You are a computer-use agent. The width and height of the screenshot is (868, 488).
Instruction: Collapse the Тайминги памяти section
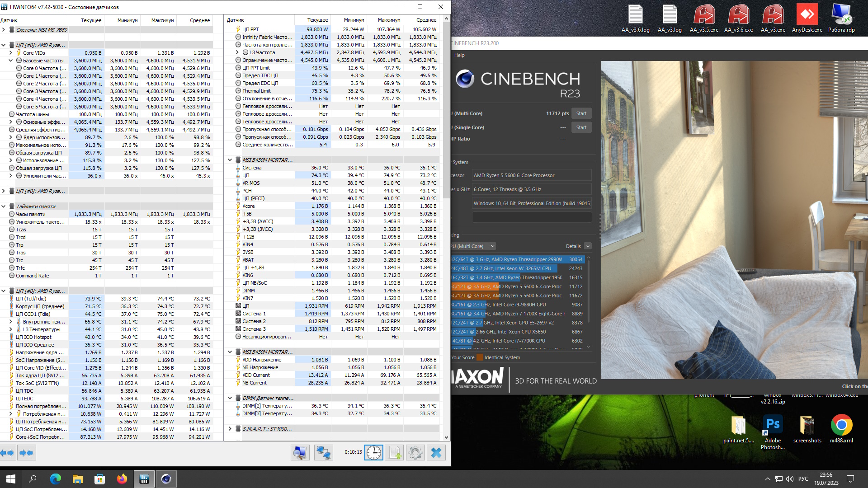tap(4, 206)
